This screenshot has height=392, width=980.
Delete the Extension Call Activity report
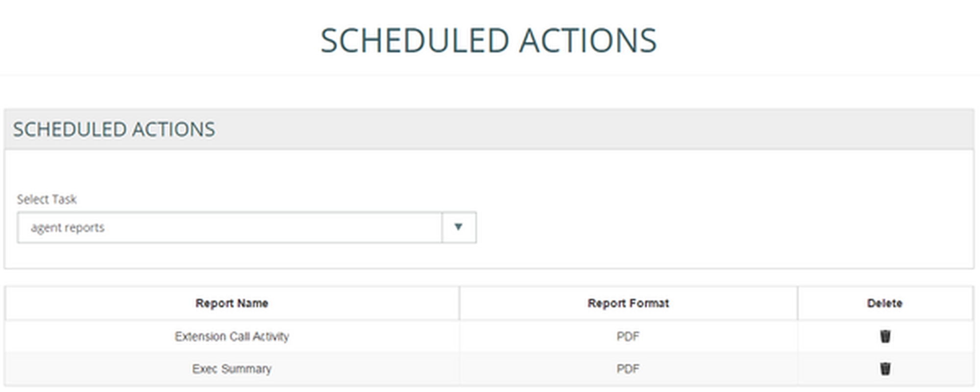[x=885, y=337]
